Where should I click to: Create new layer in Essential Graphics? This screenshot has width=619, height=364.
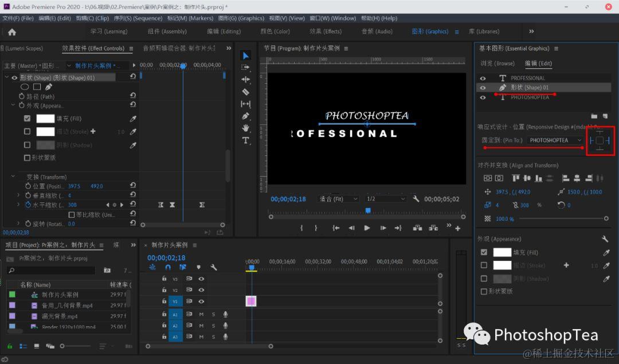click(x=605, y=116)
